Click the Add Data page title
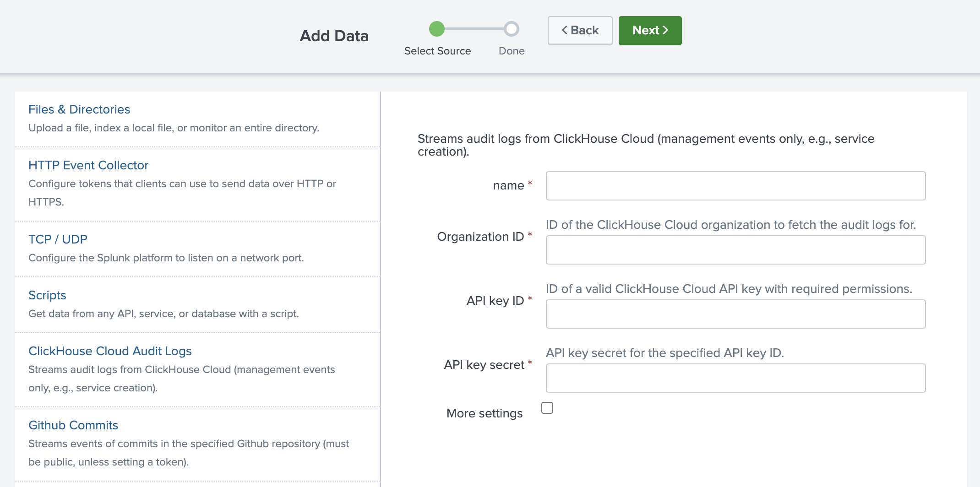The image size is (980, 487). (334, 36)
